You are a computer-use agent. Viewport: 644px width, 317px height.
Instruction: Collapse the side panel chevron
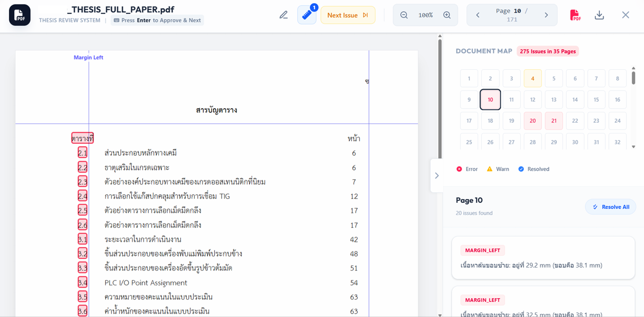pyautogui.click(x=437, y=175)
